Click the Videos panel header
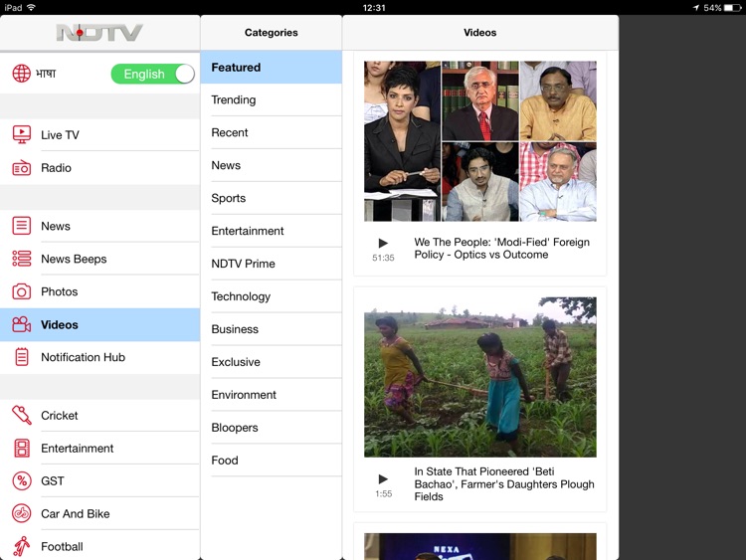 point(480,33)
